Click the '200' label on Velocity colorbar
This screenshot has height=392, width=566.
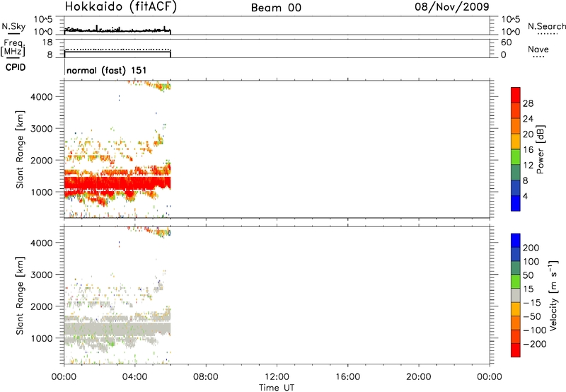(x=531, y=248)
